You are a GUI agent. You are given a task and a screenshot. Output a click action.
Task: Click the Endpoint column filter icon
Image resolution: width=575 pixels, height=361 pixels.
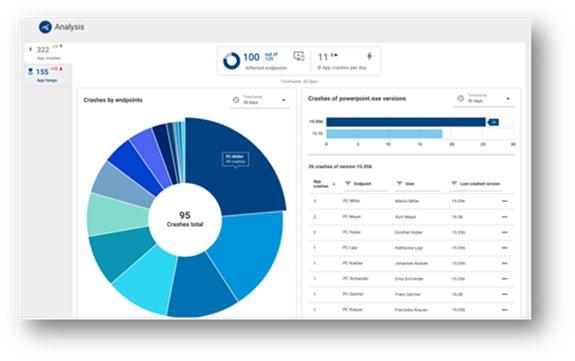tap(348, 183)
